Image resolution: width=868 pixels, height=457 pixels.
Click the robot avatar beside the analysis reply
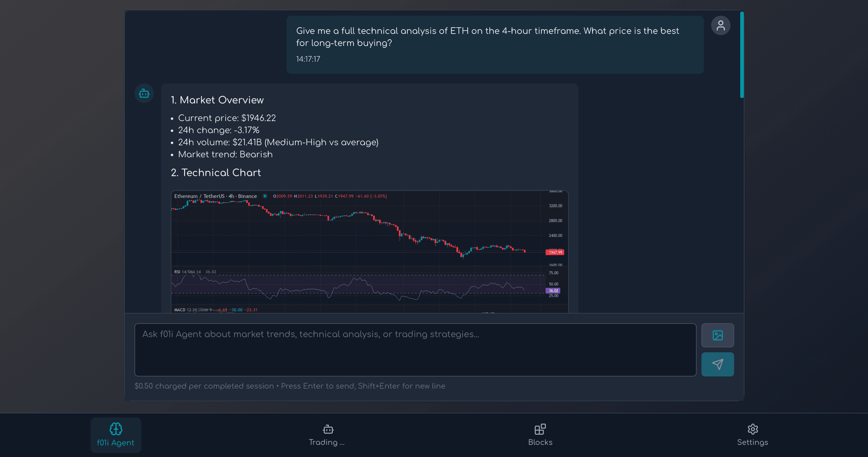144,93
